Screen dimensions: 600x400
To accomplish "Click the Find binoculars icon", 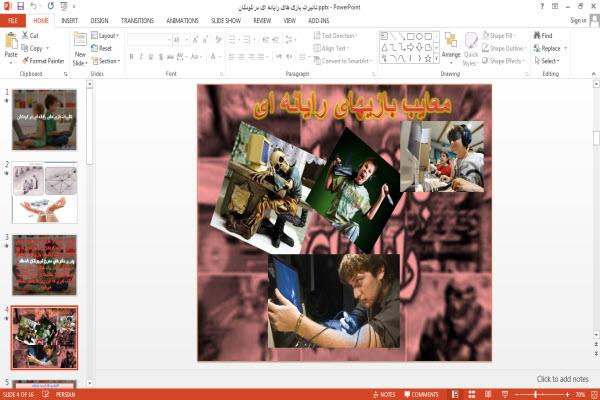I will click(537, 35).
